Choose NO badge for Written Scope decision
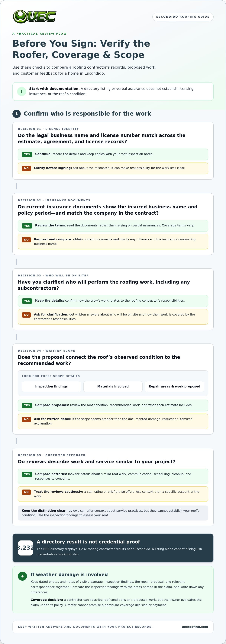 pos(26,419)
